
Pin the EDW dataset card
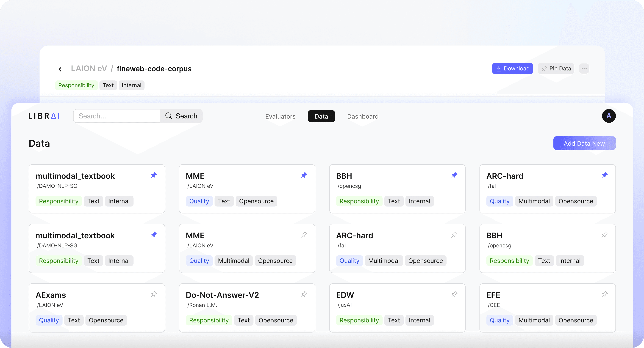click(454, 294)
